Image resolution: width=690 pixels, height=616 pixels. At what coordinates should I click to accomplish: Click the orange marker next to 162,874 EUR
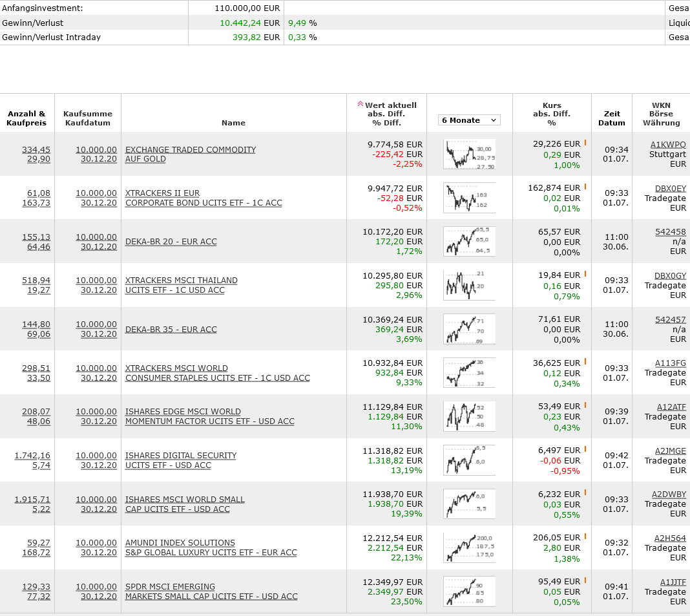585,187
